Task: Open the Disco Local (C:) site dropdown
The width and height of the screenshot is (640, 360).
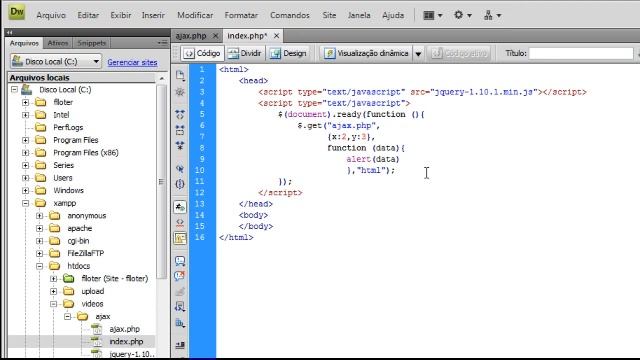Action: pos(56,62)
